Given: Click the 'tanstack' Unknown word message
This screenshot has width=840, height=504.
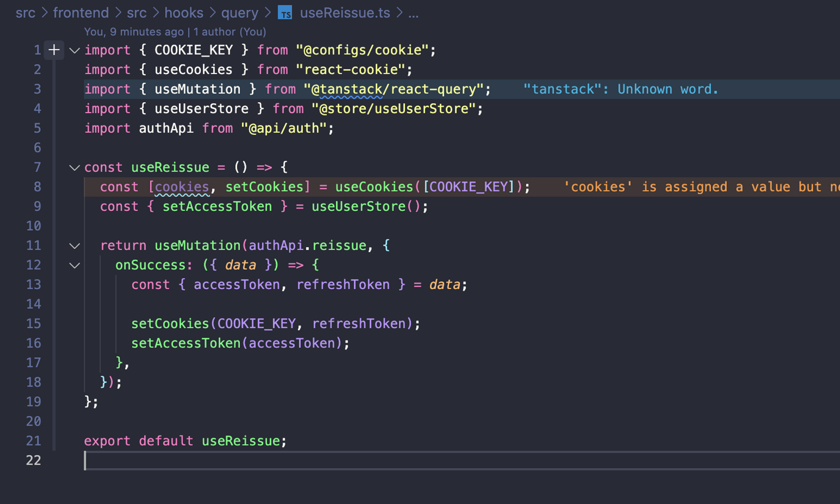Looking at the screenshot, I should [620, 89].
